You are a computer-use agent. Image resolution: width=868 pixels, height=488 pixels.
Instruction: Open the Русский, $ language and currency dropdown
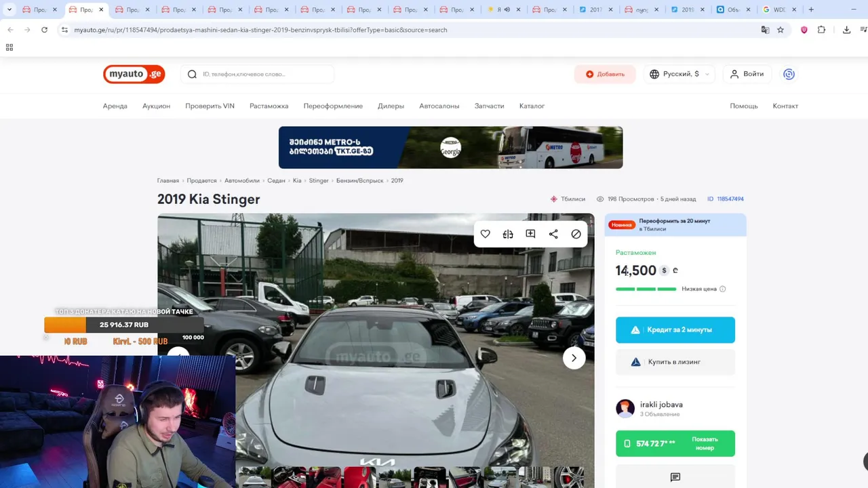pos(679,74)
